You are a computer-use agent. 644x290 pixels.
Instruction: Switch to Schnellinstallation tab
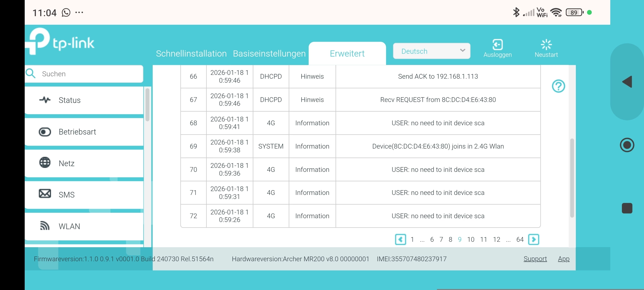pyautogui.click(x=191, y=53)
